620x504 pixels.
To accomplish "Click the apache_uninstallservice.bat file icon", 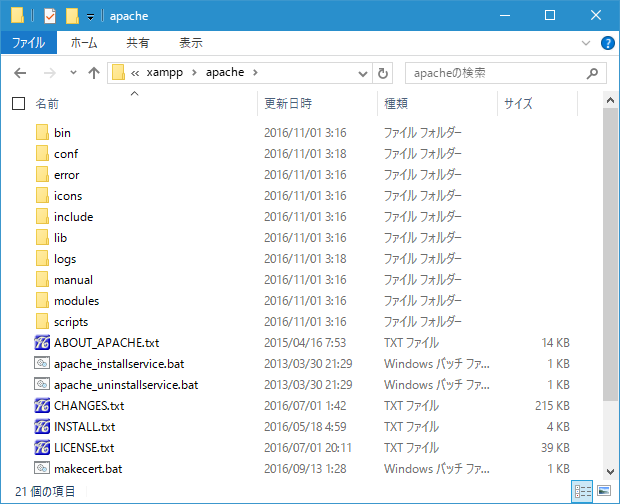I will [42, 384].
